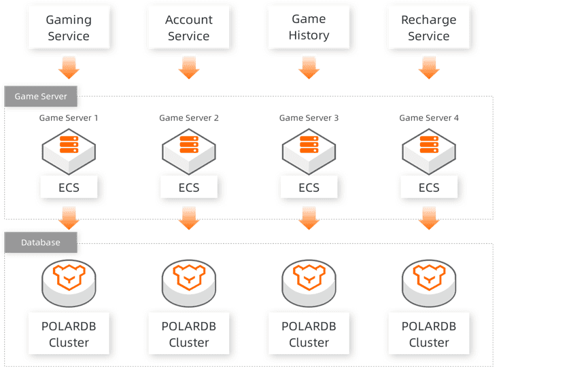The height and width of the screenshot is (367, 588).
Task: Open the Gaming Service box
Action: pos(69,27)
